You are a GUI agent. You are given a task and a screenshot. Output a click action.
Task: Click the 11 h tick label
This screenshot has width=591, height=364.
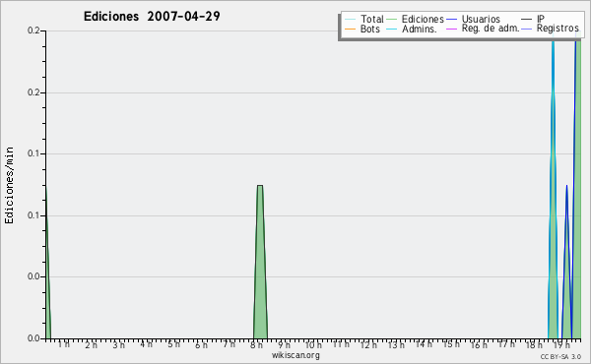click(x=341, y=344)
